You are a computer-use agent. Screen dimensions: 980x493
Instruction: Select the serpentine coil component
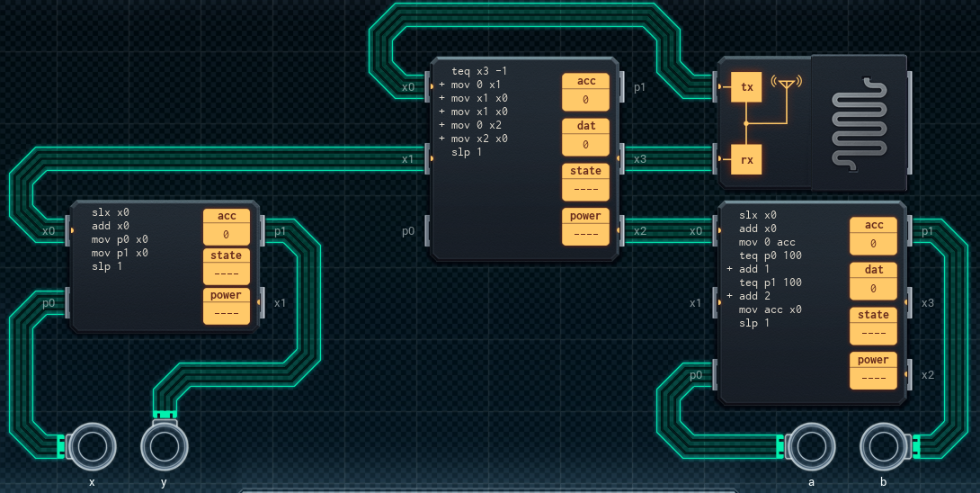pos(859,122)
